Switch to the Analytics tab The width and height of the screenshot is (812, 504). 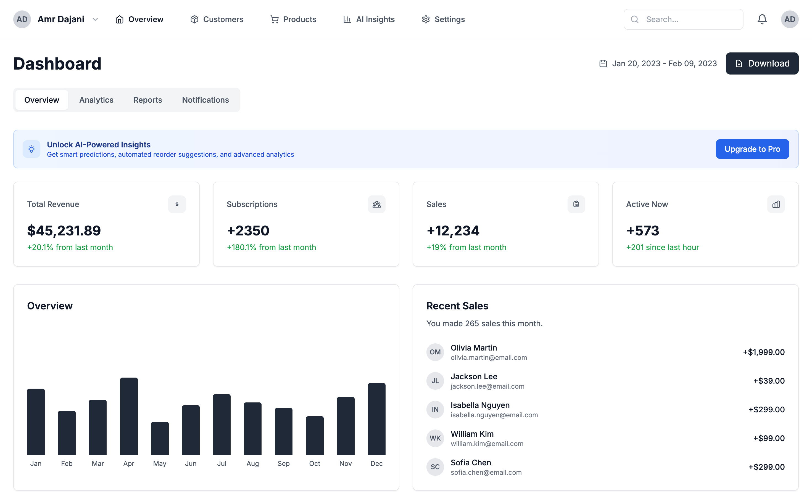[96, 100]
